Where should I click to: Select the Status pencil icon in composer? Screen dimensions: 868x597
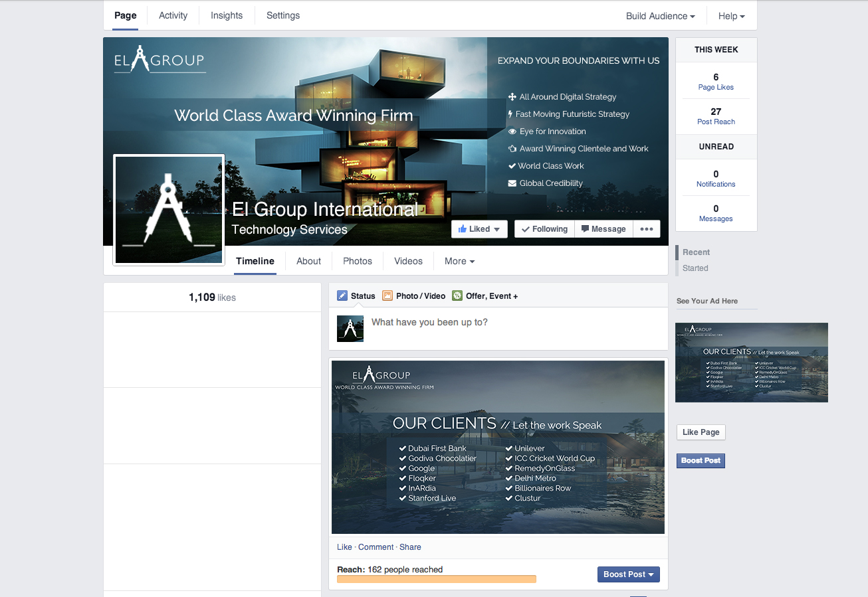tap(342, 295)
